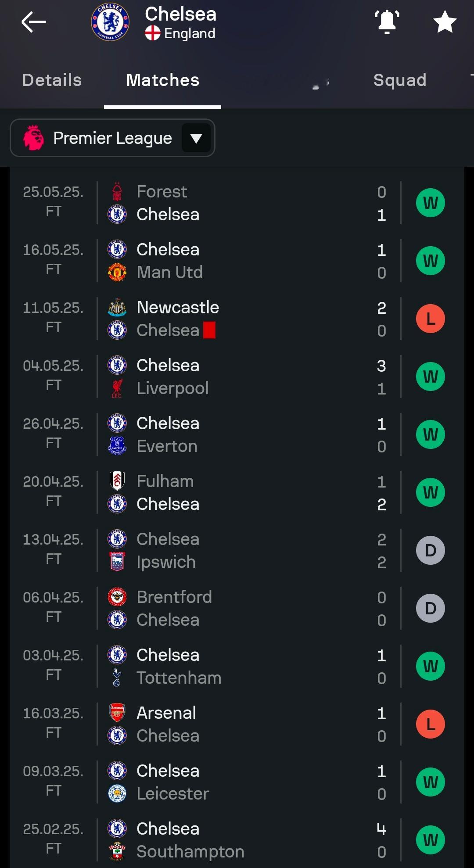Screen dimensions: 474x868
Task: Tap the back arrow icon
Action: coord(33,22)
